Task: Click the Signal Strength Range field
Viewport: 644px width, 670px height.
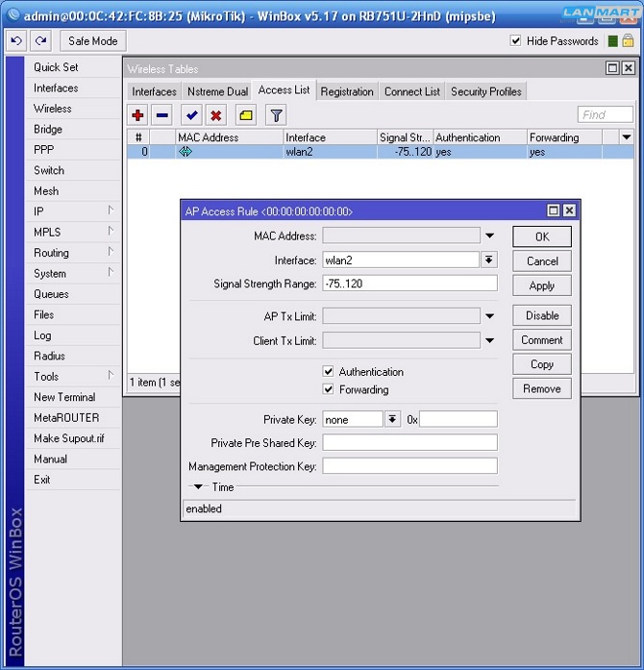Action: 409,284
